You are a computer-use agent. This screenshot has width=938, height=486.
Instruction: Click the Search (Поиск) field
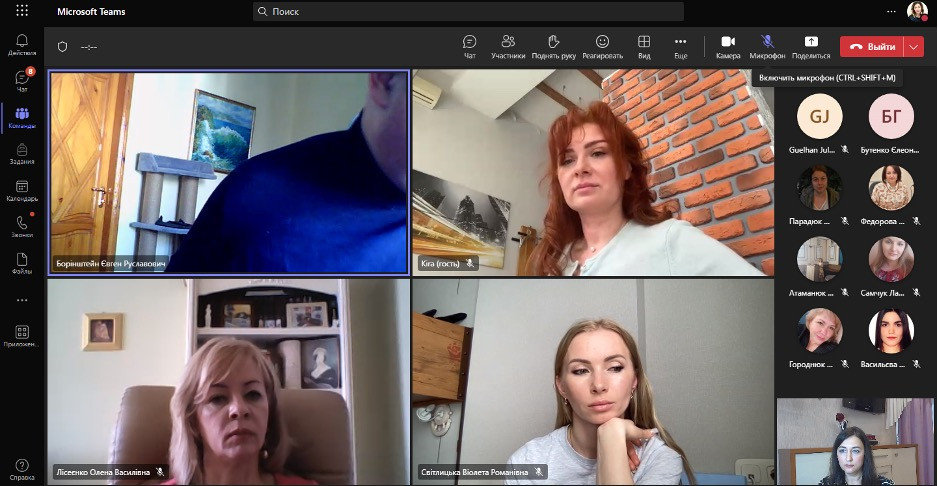(x=468, y=11)
